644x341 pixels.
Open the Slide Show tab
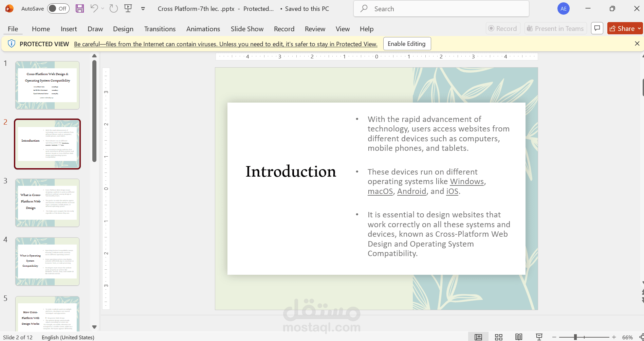tap(247, 29)
